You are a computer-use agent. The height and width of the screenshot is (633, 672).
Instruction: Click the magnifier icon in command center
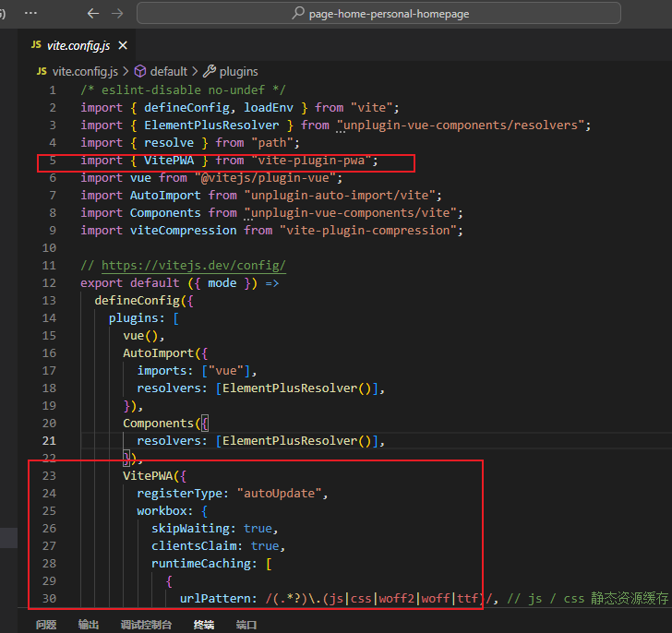point(298,14)
